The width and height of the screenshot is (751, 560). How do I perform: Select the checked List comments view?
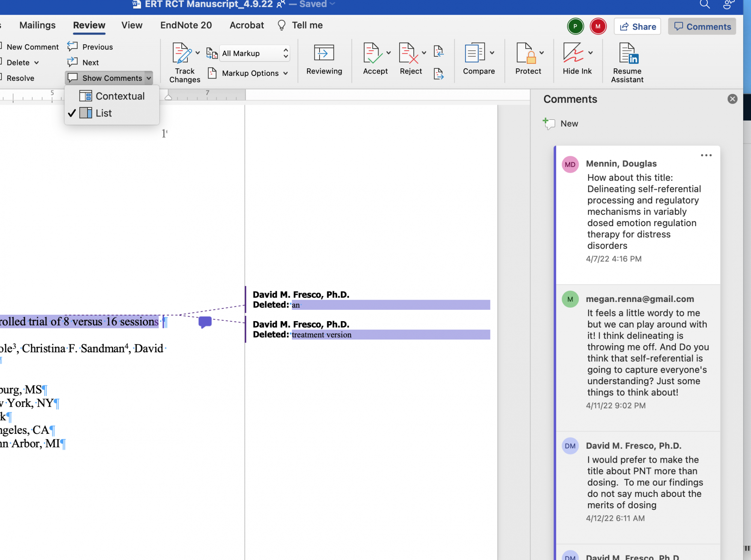[104, 113]
